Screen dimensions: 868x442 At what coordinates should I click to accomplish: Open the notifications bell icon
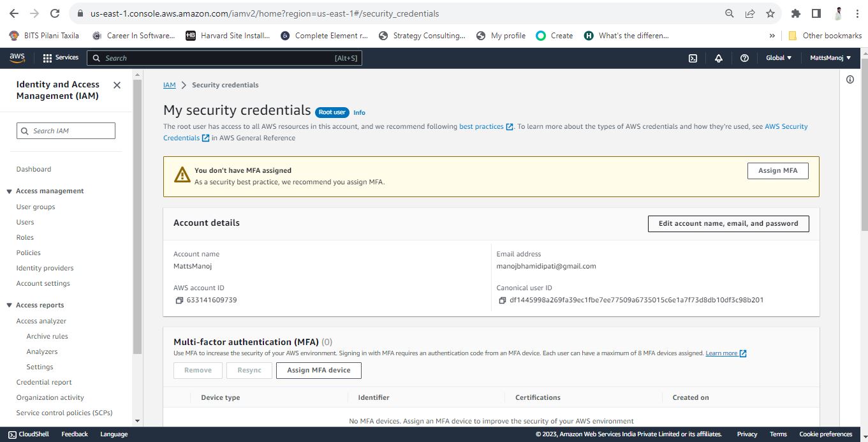click(719, 58)
